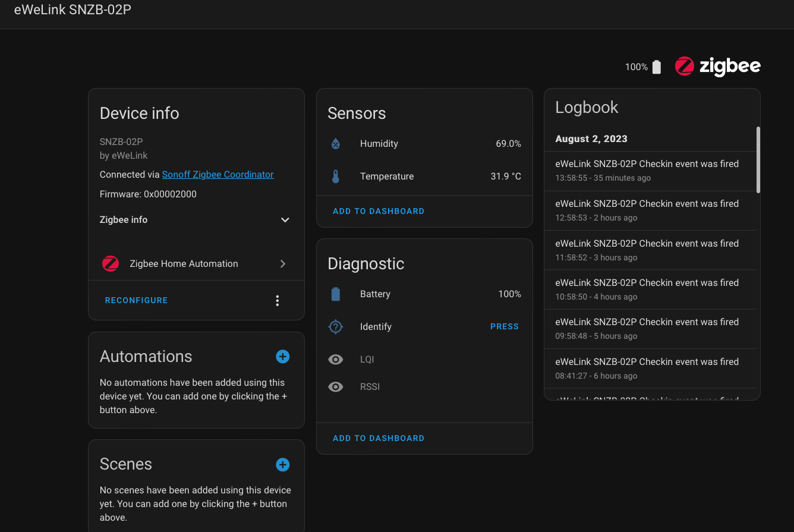Open logbook entry at 11:58:52

(x=650, y=250)
